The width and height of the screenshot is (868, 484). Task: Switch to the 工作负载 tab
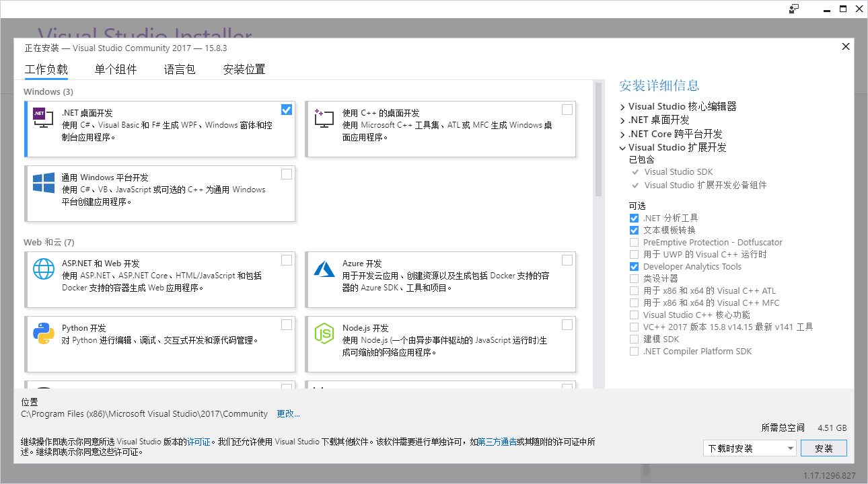tap(46, 69)
